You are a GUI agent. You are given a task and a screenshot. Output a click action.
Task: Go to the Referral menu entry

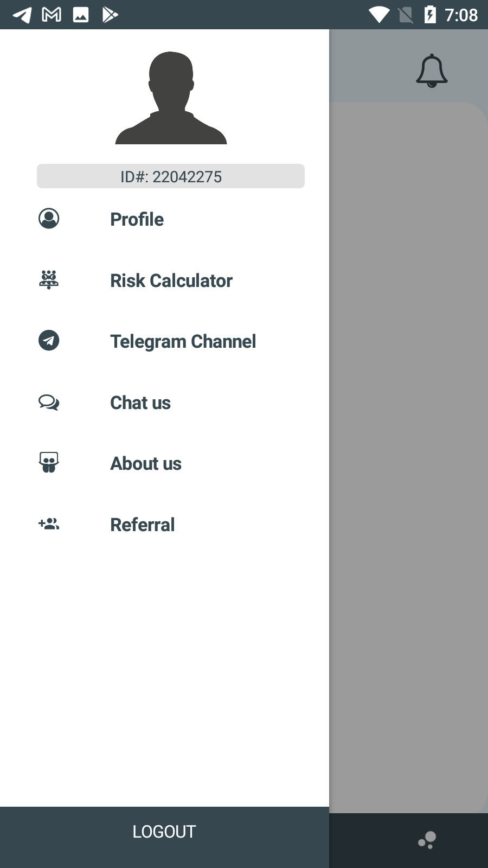coord(142,525)
